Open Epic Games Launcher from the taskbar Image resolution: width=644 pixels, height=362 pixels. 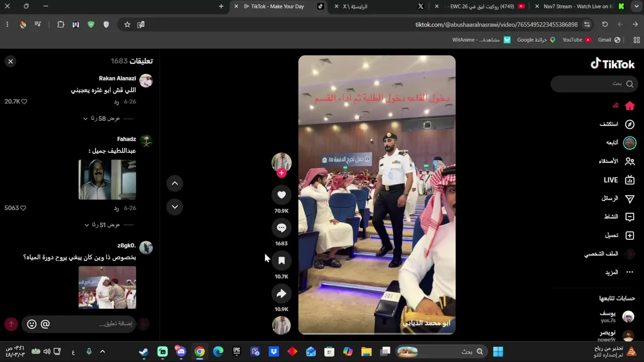coord(236,352)
